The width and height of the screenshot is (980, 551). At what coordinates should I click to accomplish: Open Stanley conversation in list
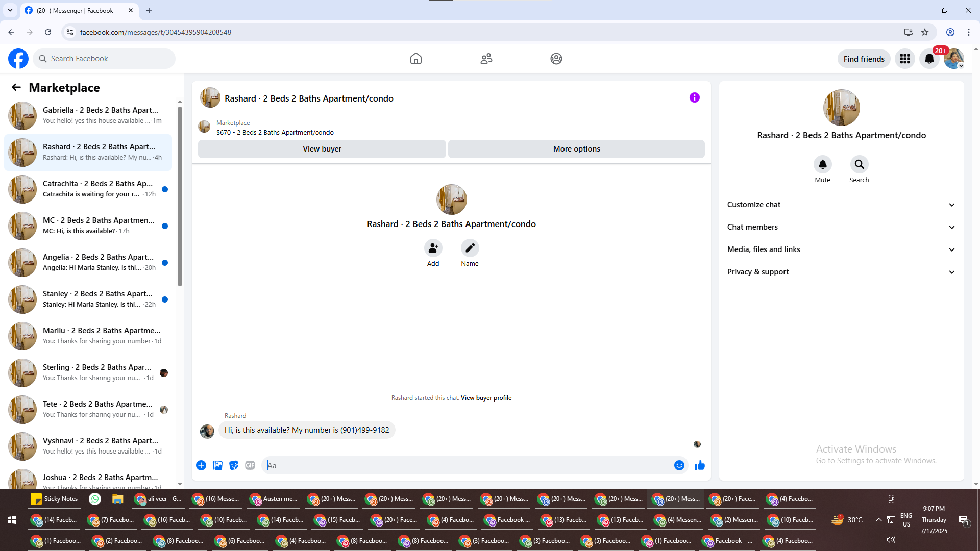tap(88, 299)
